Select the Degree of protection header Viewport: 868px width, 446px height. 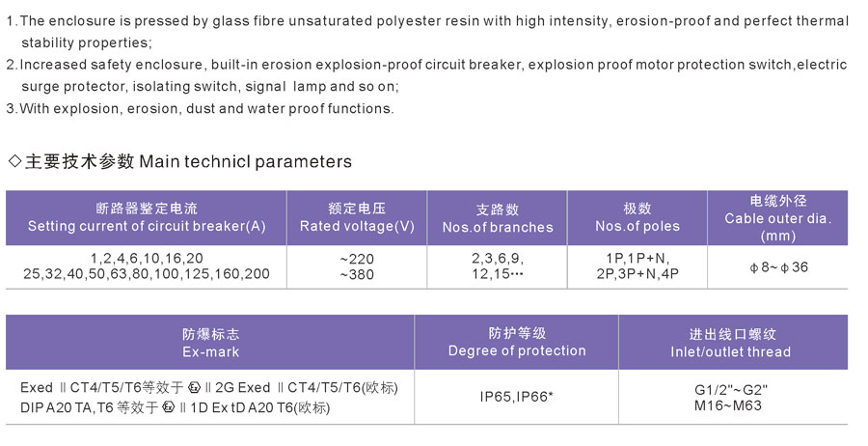click(517, 343)
